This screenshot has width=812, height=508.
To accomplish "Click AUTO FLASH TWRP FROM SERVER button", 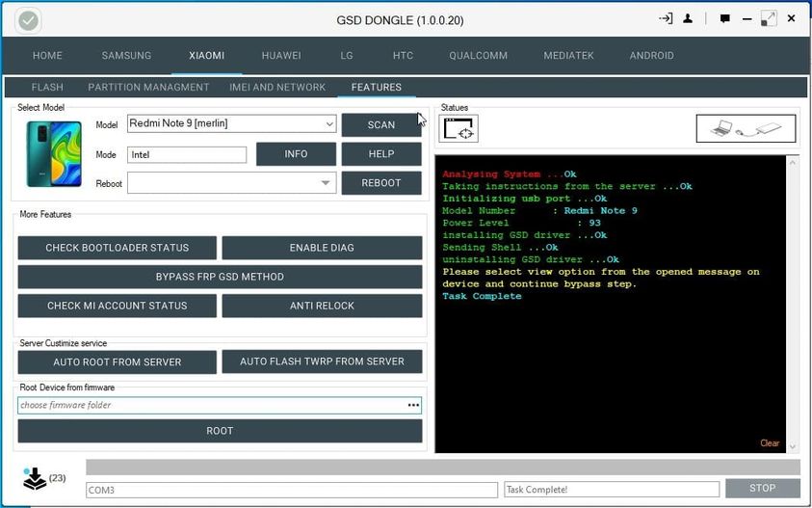I will pos(322,361).
